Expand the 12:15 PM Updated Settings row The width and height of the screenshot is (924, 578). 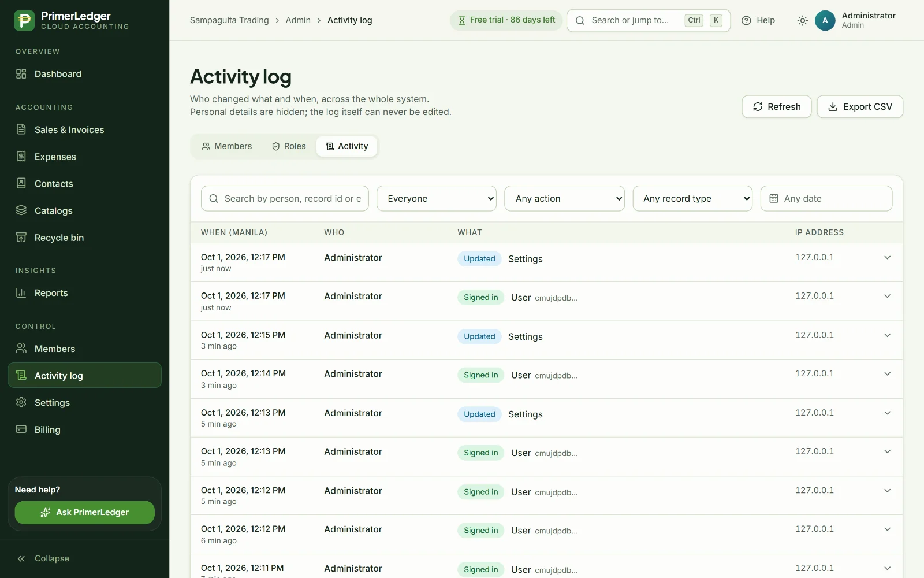pos(888,335)
